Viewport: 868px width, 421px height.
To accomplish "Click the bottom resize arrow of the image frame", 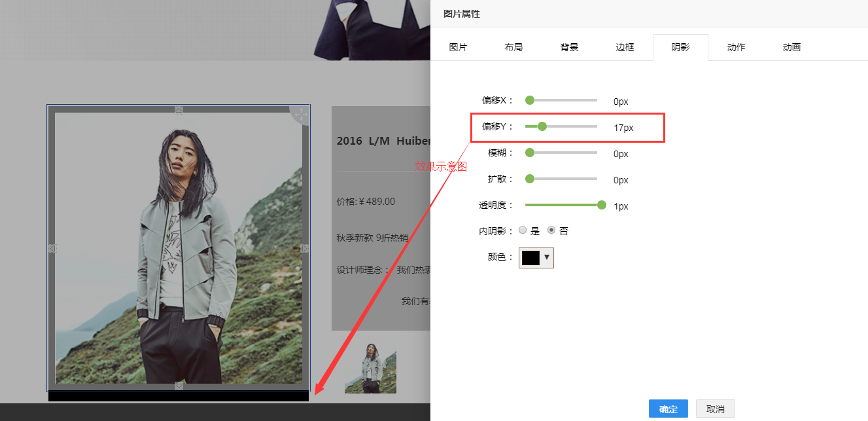I will click(x=179, y=386).
